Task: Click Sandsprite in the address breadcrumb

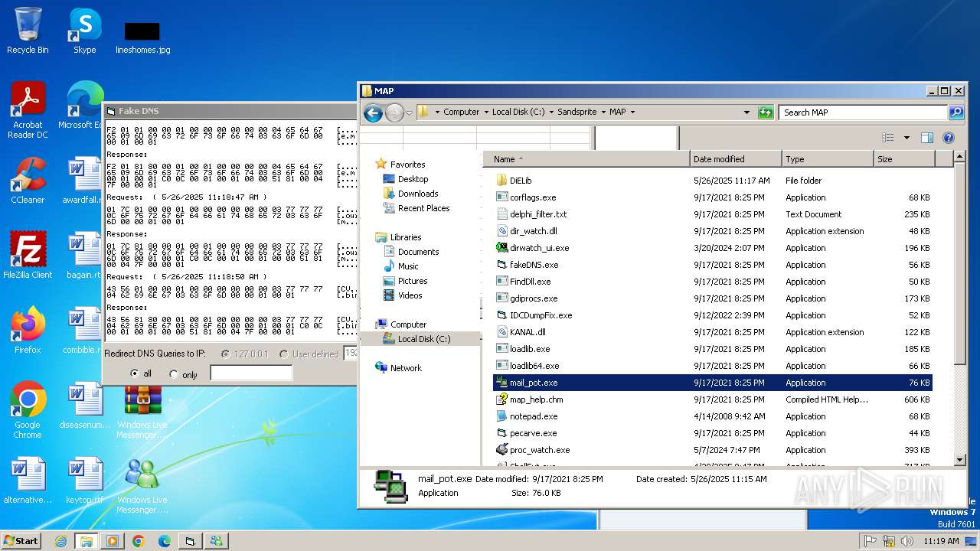Action: (577, 112)
